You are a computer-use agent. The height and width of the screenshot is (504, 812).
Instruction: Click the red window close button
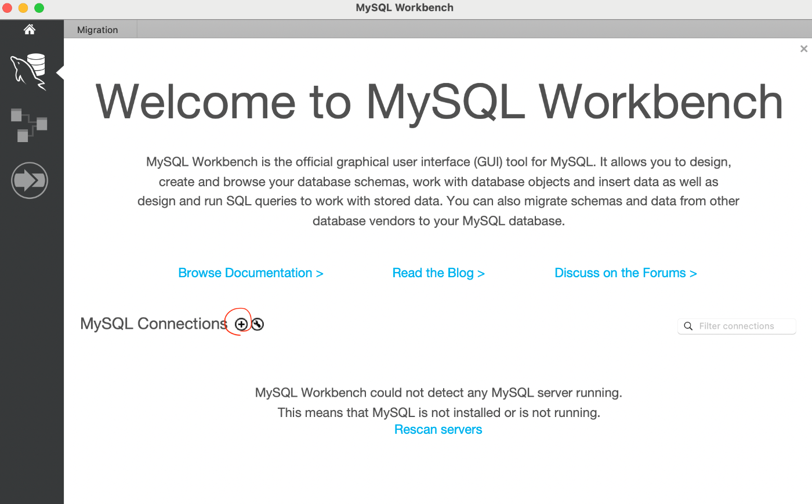coord(8,8)
